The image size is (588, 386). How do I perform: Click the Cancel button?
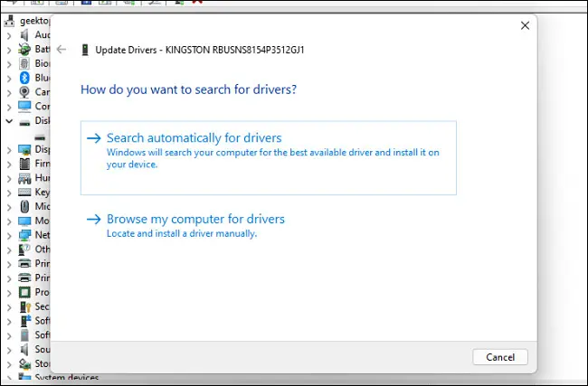click(500, 357)
